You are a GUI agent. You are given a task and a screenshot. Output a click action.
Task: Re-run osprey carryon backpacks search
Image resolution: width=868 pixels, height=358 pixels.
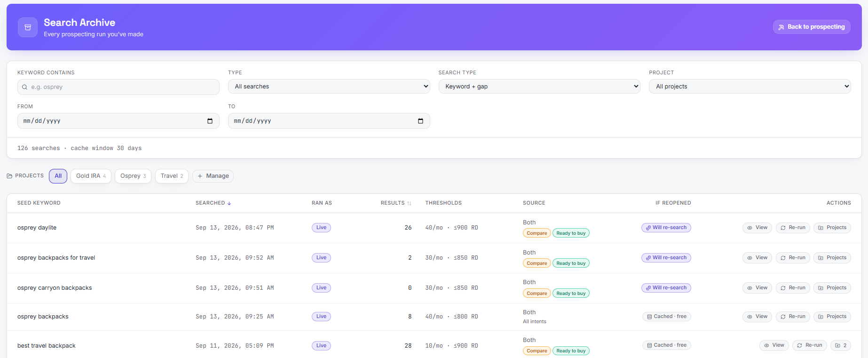tap(793, 288)
